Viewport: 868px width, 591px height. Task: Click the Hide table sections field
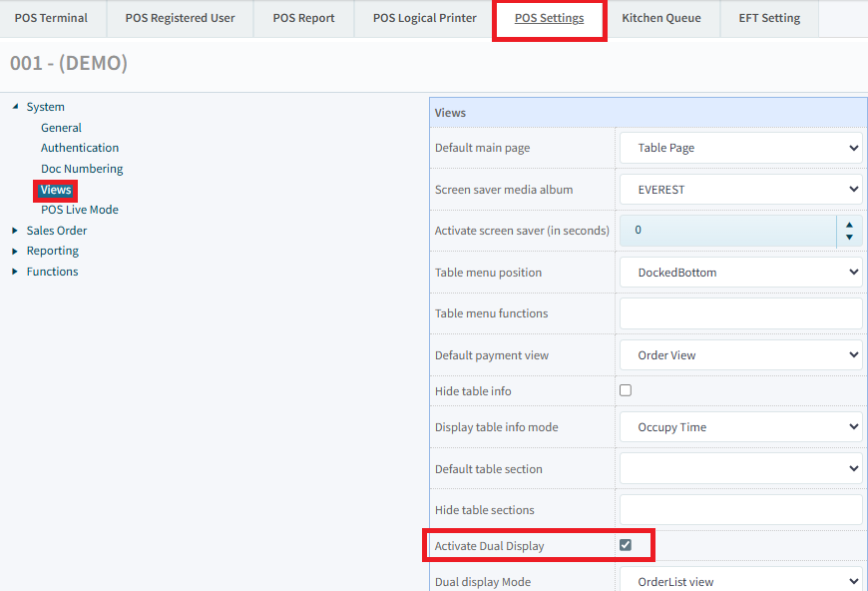pos(740,510)
